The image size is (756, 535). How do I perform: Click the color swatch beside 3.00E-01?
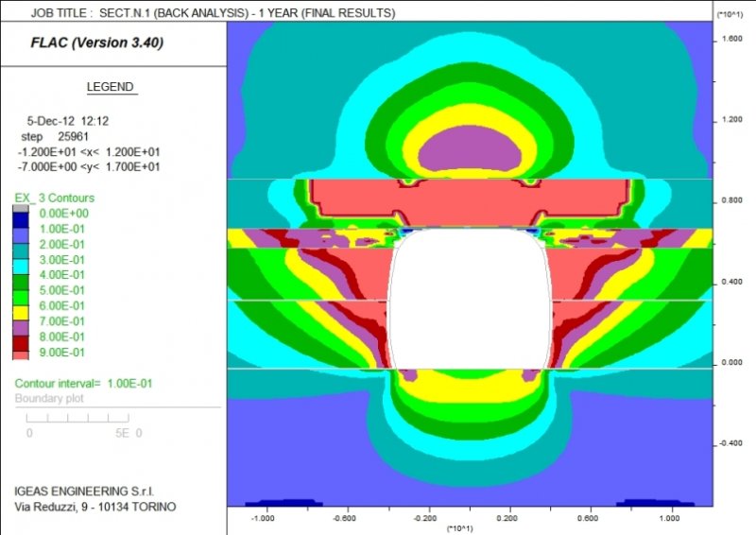point(20,260)
